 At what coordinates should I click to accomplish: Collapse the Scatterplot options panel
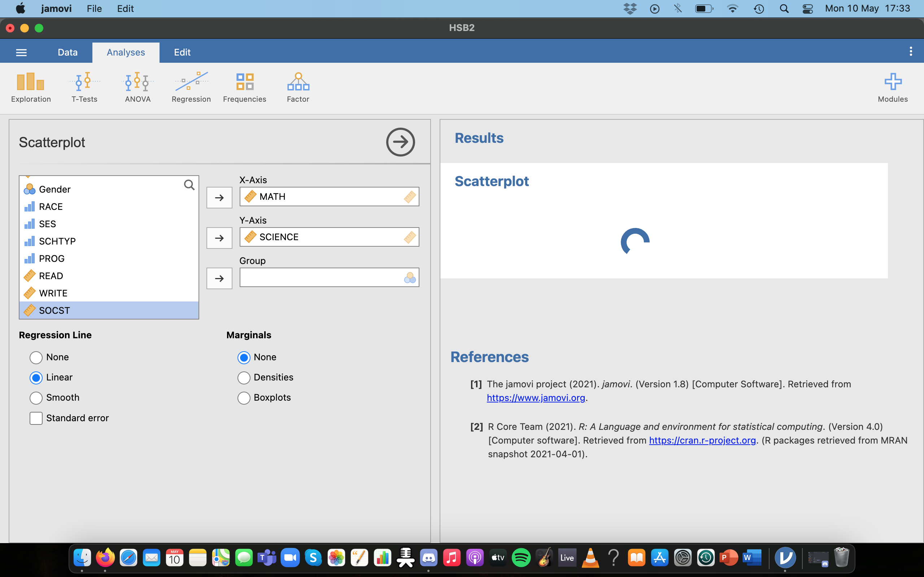(400, 142)
